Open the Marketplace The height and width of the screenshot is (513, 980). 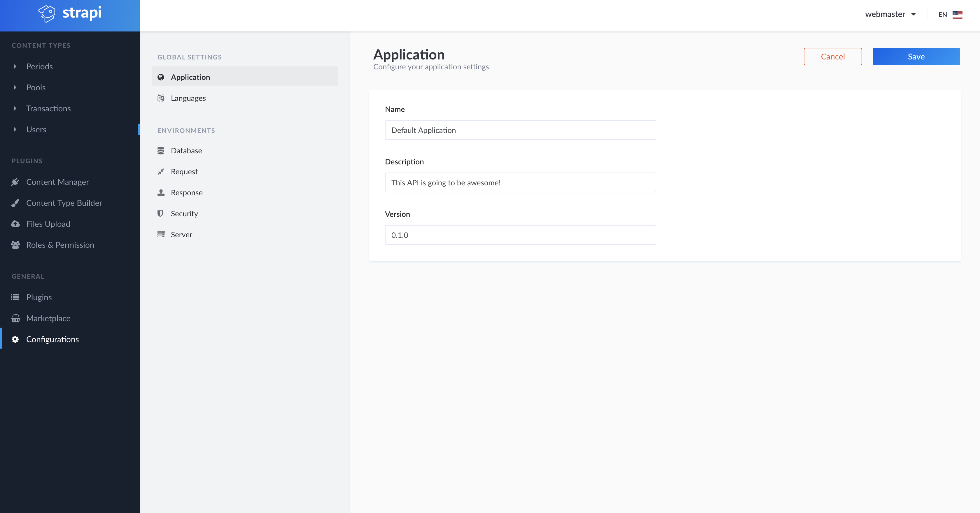(48, 318)
